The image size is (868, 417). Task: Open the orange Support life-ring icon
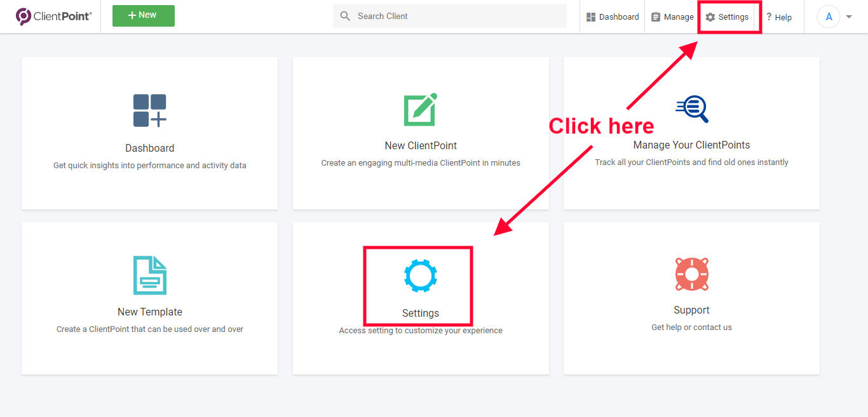(x=691, y=274)
